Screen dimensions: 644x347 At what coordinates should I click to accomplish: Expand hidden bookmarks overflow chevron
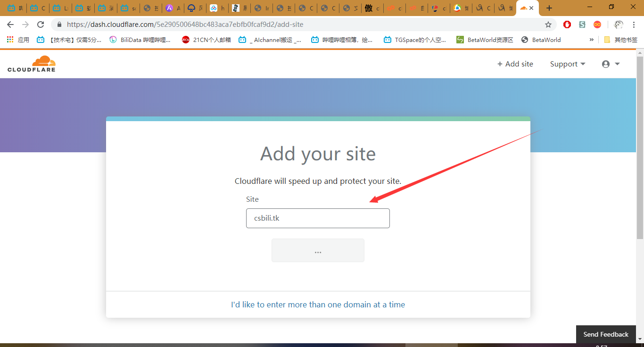click(x=591, y=40)
